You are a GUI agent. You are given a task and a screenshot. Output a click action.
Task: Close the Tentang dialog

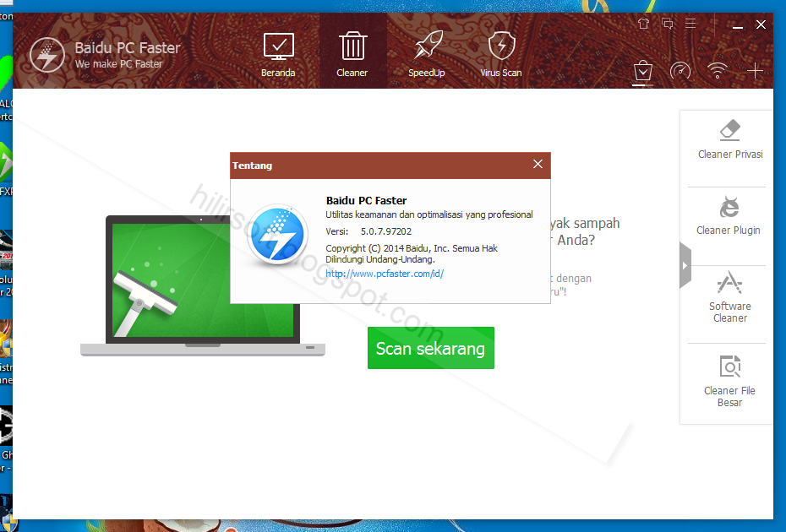[x=538, y=165]
